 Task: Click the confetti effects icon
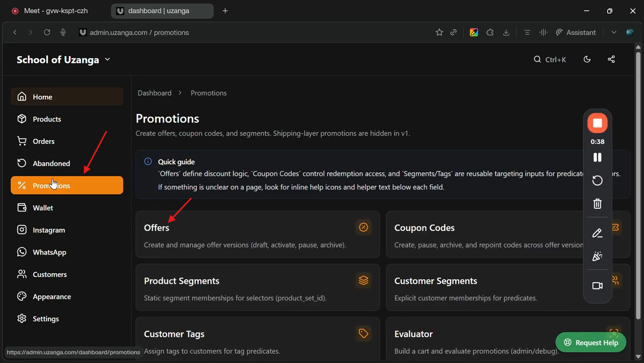[598, 257]
